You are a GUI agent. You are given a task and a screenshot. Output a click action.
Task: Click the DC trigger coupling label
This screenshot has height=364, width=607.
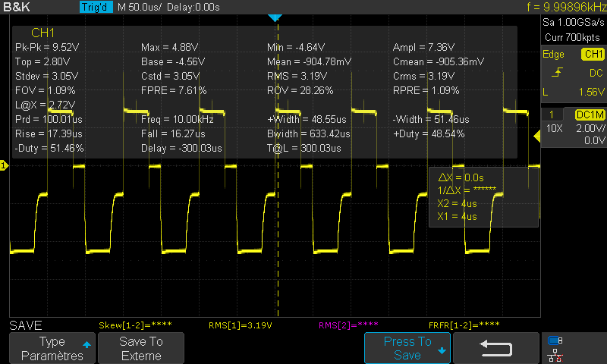[x=596, y=73]
